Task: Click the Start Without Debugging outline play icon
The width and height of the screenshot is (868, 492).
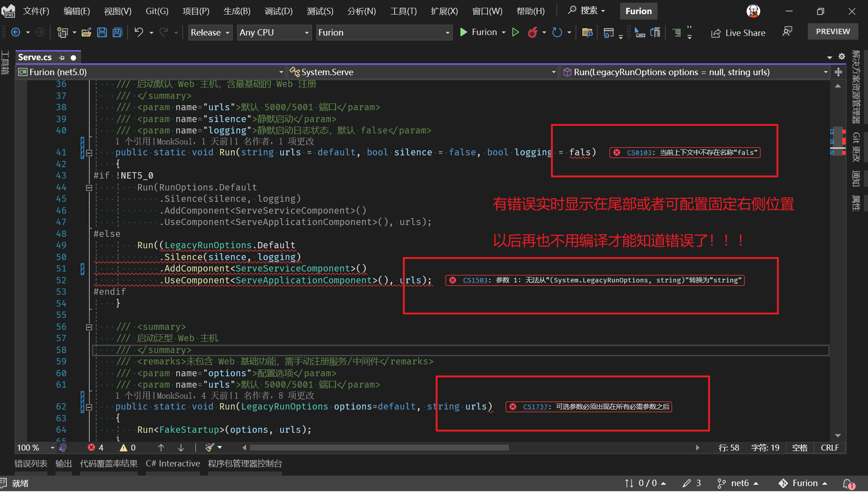Action: coord(515,32)
